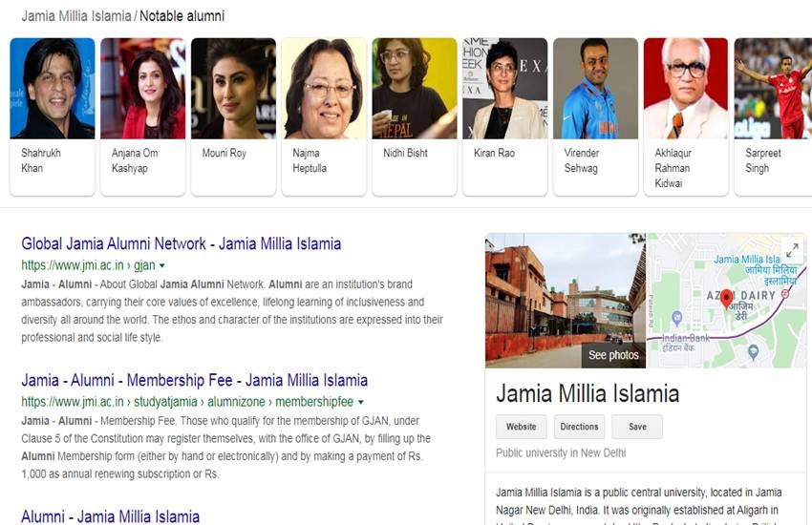The height and width of the screenshot is (525, 812).
Task: Select Kiran Rao alumni card
Action: [x=505, y=116]
